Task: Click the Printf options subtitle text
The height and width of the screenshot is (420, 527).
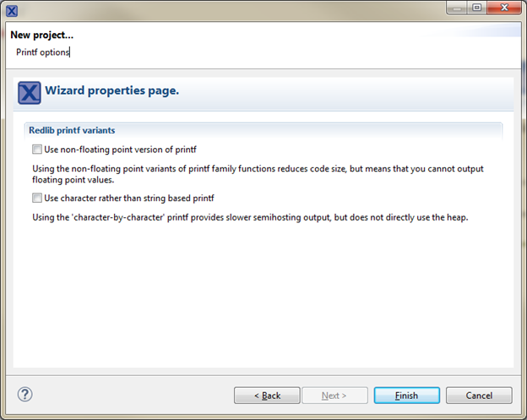Action: 43,52
